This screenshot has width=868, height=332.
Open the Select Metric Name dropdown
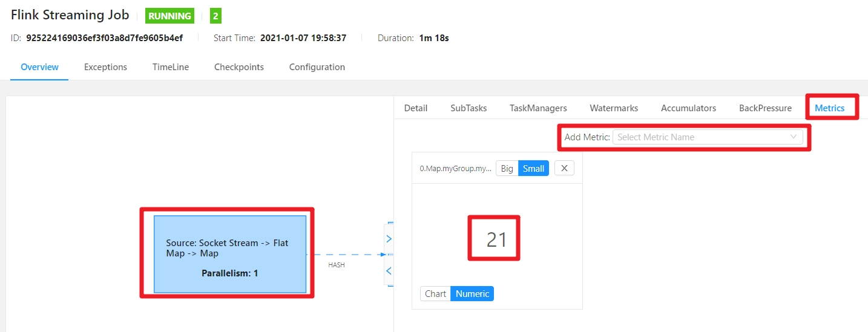click(708, 137)
